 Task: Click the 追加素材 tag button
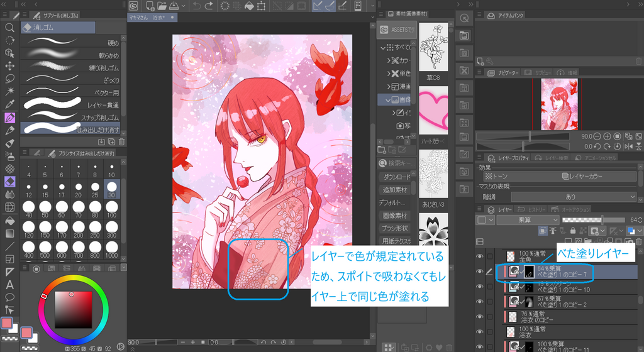[x=395, y=190]
